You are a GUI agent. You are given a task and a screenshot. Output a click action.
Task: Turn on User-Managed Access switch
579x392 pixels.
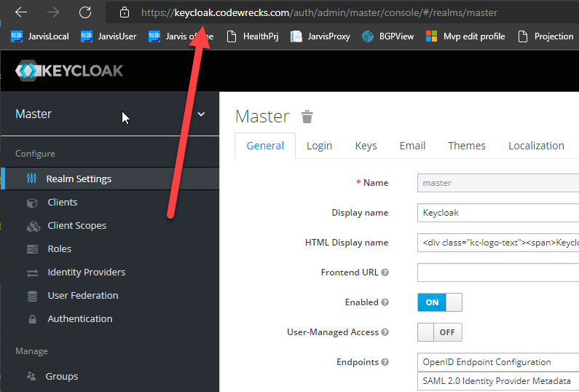tap(440, 332)
